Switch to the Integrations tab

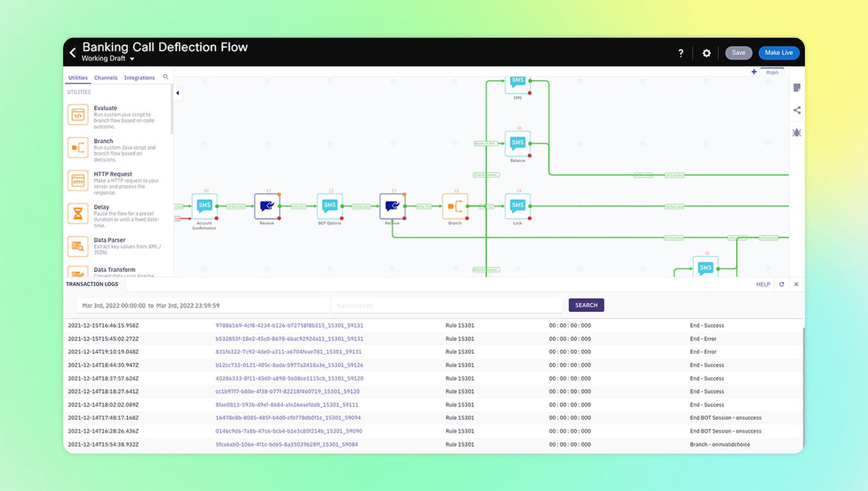pyautogui.click(x=140, y=78)
